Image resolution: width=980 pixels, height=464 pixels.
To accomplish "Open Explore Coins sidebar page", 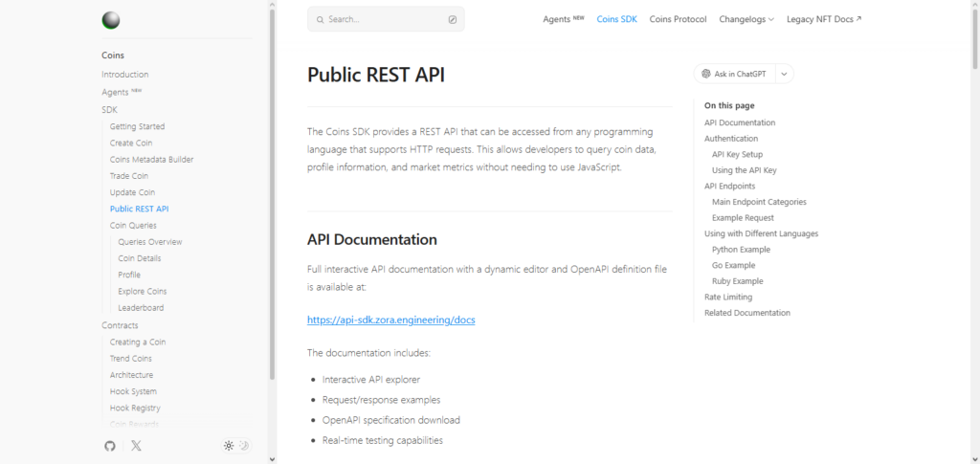I will point(143,291).
